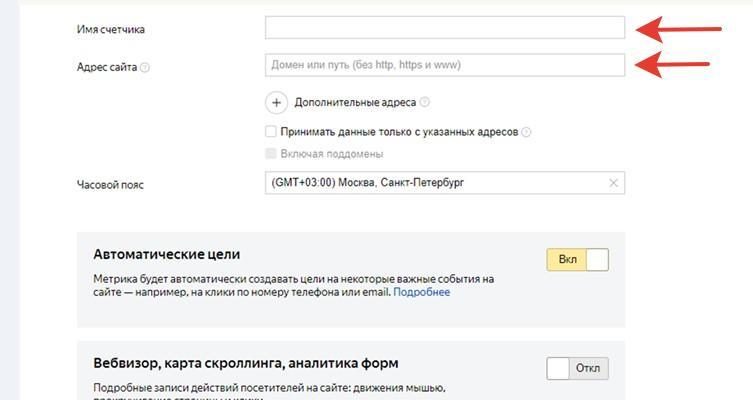Click the Дополнительные адреса text link
Viewport: 753px width, 400px height.
(x=355, y=102)
